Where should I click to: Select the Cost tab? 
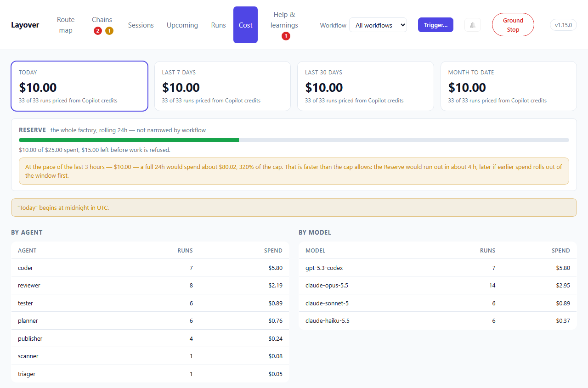click(x=245, y=25)
